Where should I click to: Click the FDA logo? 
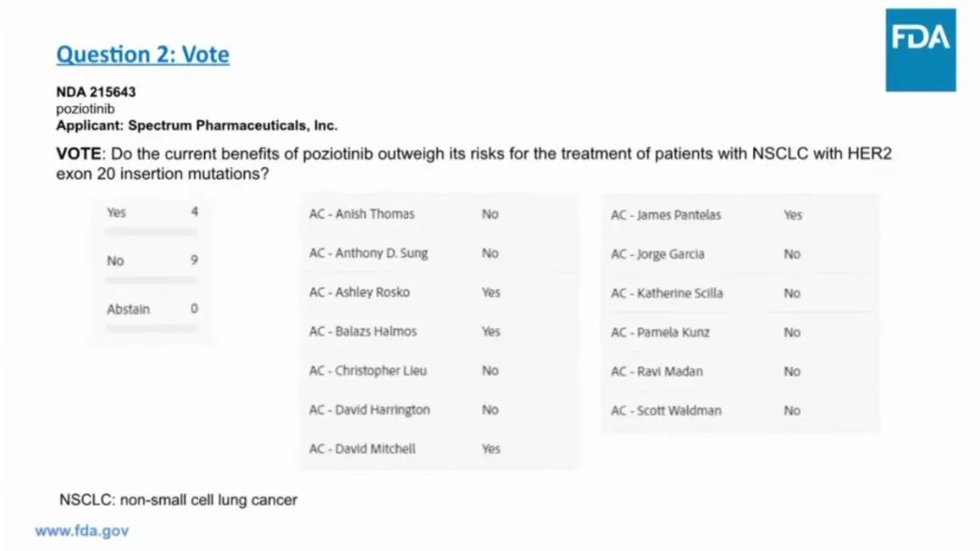click(921, 50)
